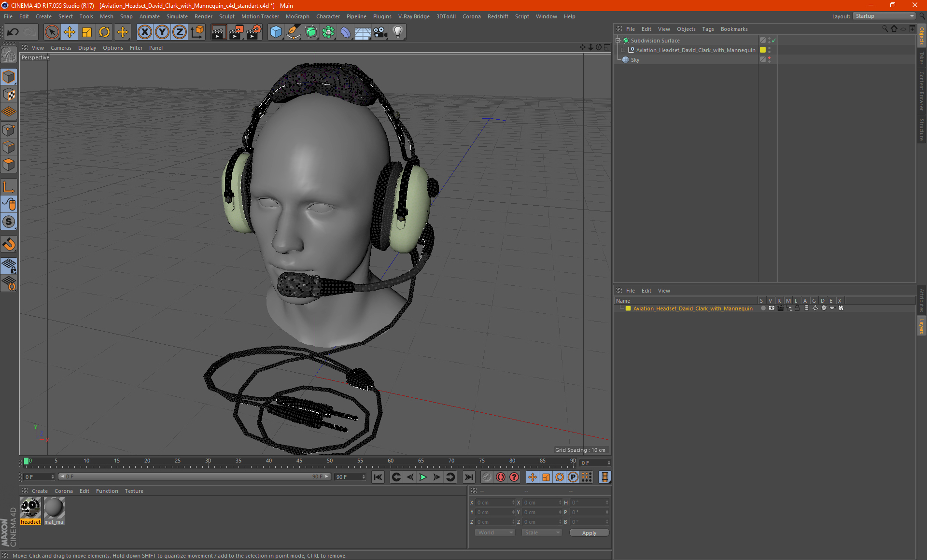Enable Axis mode tool
The height and width of the screenshot is (560, 927).
coord(9,187)
